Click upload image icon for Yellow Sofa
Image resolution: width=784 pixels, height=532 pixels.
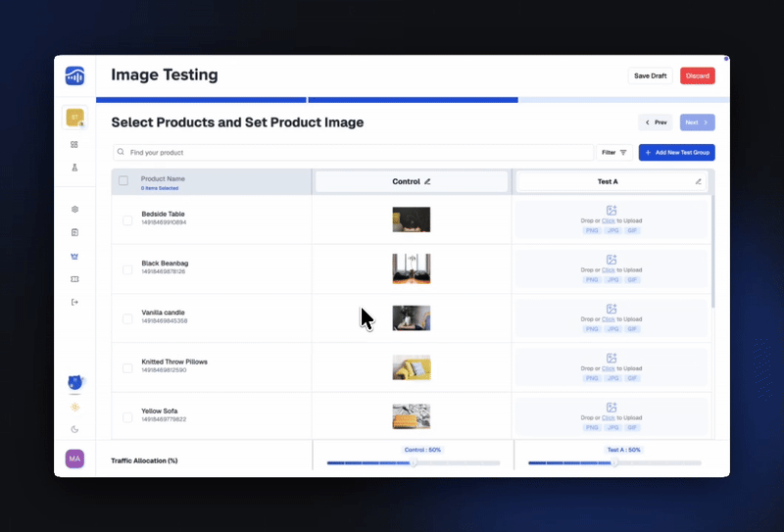(x=612, y=408)
